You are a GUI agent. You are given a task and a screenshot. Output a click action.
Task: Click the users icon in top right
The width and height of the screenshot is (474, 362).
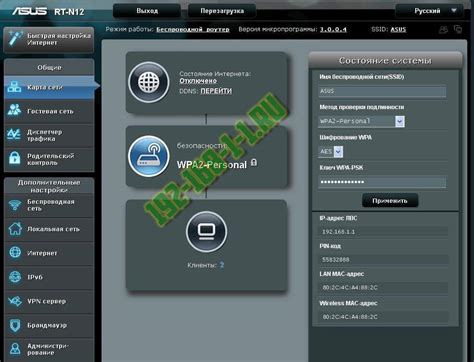[443, 30]
